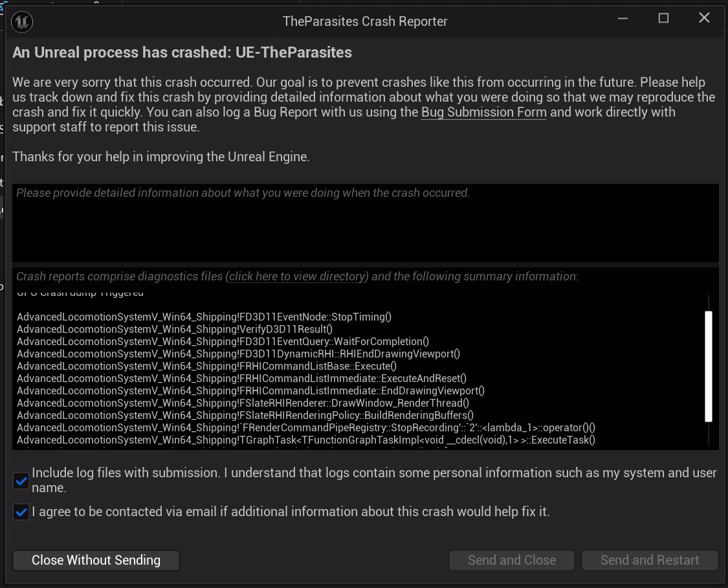This screenshot has height=588, width=728.
Task: Select the RHIEndDrawingViewport() stack trace line
Action: point(238,354)
